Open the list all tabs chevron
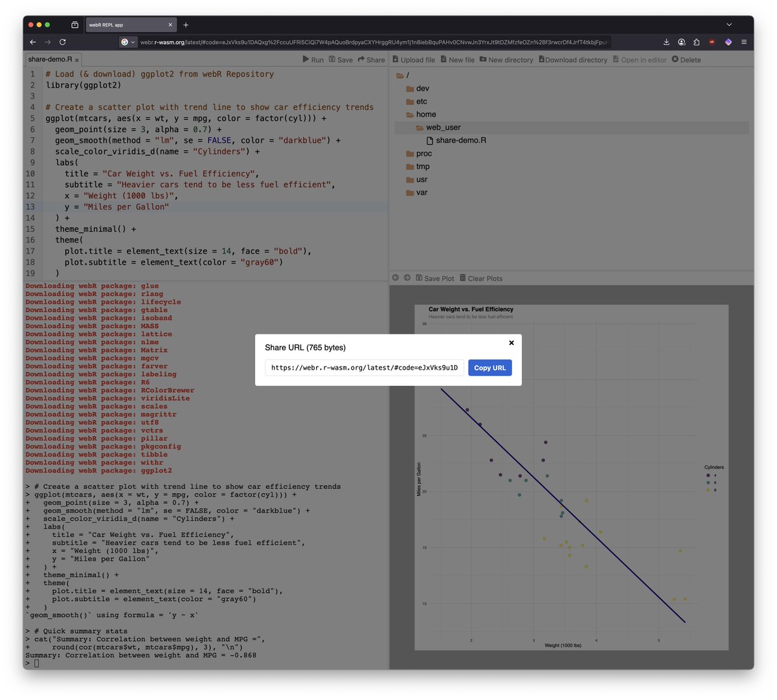Viewport: 777px width, 700px height. 729,25
